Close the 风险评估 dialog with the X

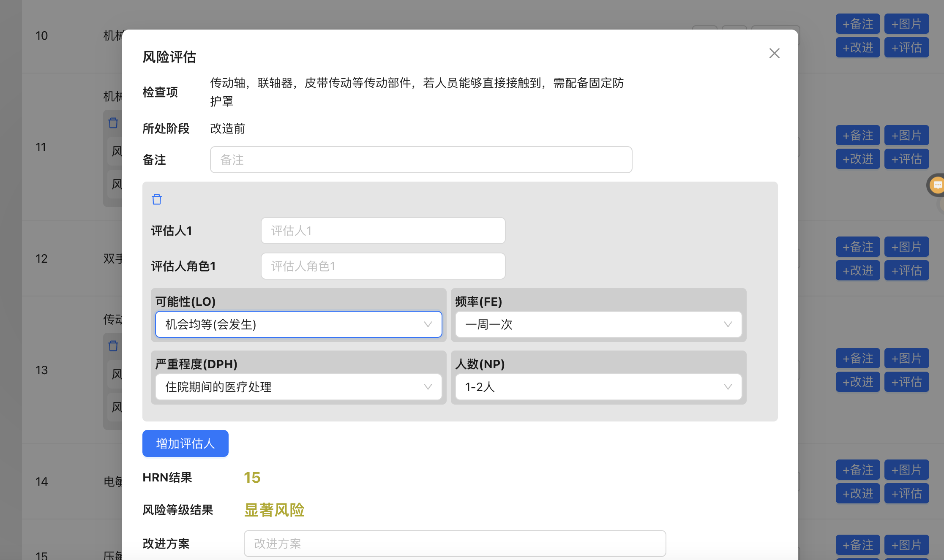pos(774,53)
